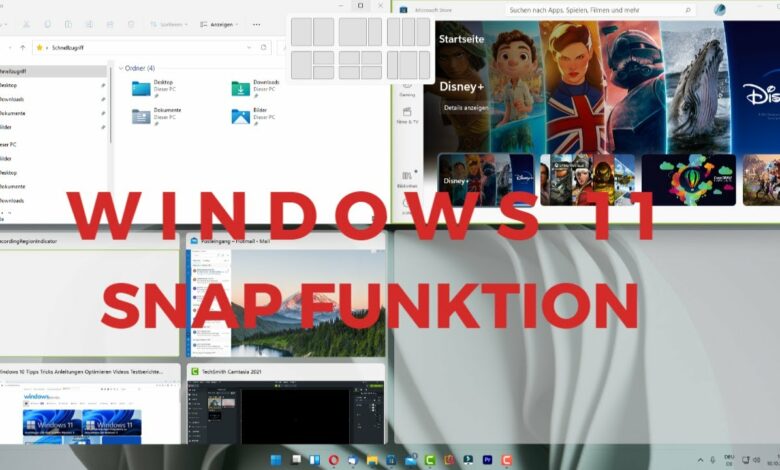Open the Dokumente folder tile under Ordner
Viewport: 780px width, 470px height.
(x=156, y=116)
